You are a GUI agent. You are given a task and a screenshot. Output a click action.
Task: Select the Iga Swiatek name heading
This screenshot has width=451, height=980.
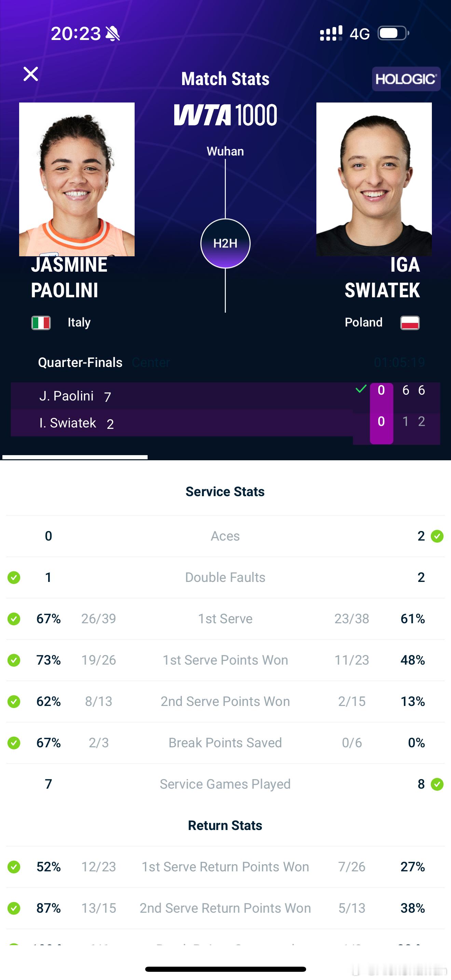(382, 277)
